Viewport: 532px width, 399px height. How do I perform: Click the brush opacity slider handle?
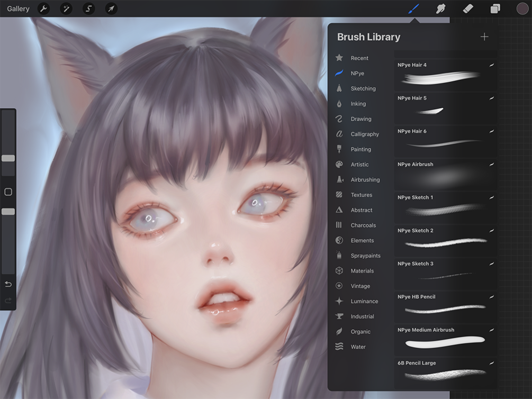(8, 211)
